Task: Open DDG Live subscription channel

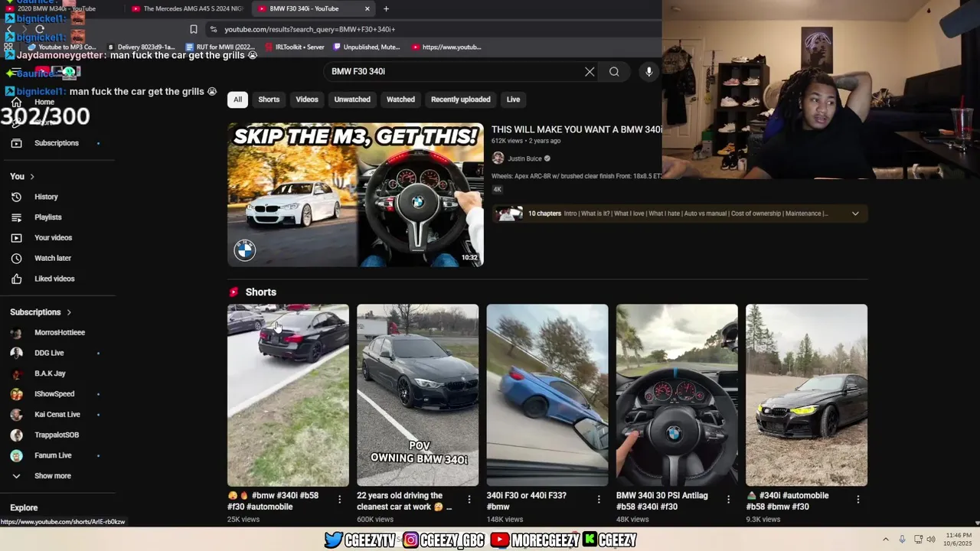Action: click(x=49, y=353)
